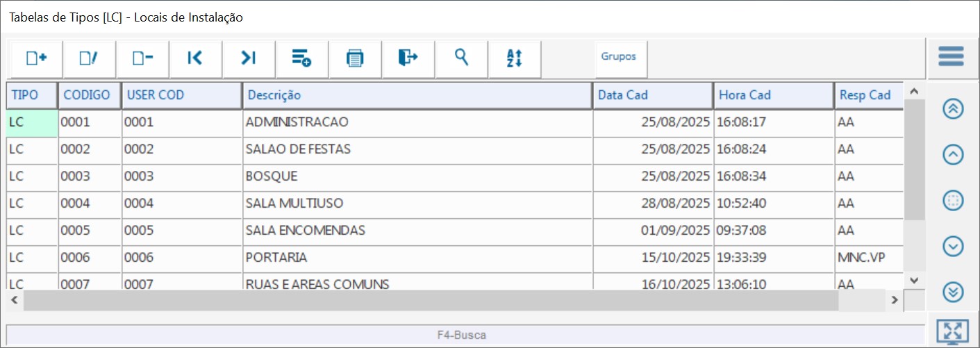The image size is (980, 348).
Task: Open the Grupos button
Action: coord(618,57)
